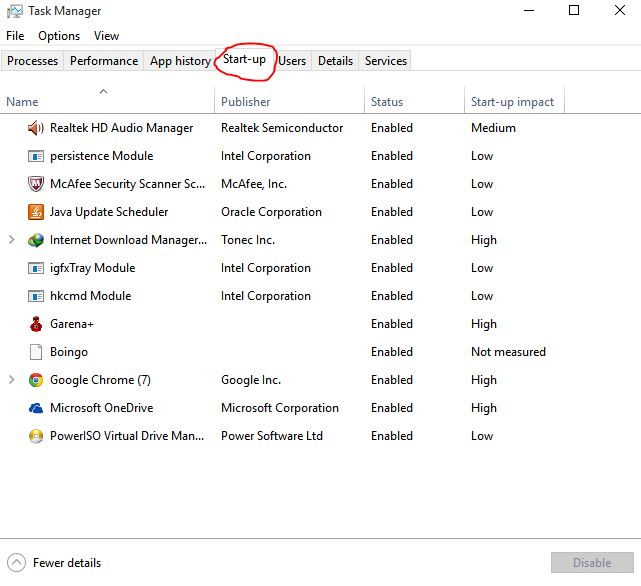Click the Enabled status for Microsoft OneDrive
Screen dimensions: 641x586
(x=392, y=408)
